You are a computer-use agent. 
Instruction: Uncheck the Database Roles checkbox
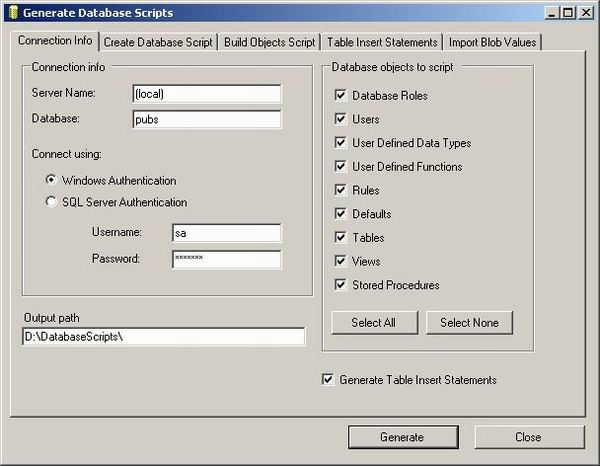(340, 96)
